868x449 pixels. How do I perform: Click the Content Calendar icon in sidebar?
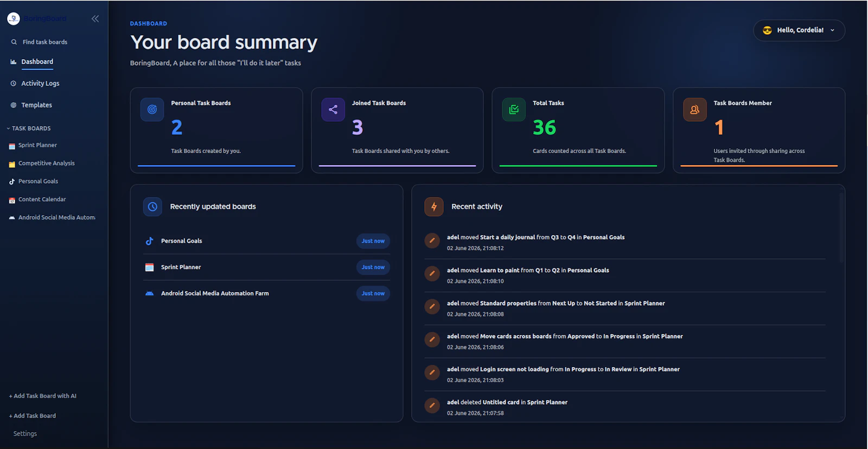pos(12,200)
